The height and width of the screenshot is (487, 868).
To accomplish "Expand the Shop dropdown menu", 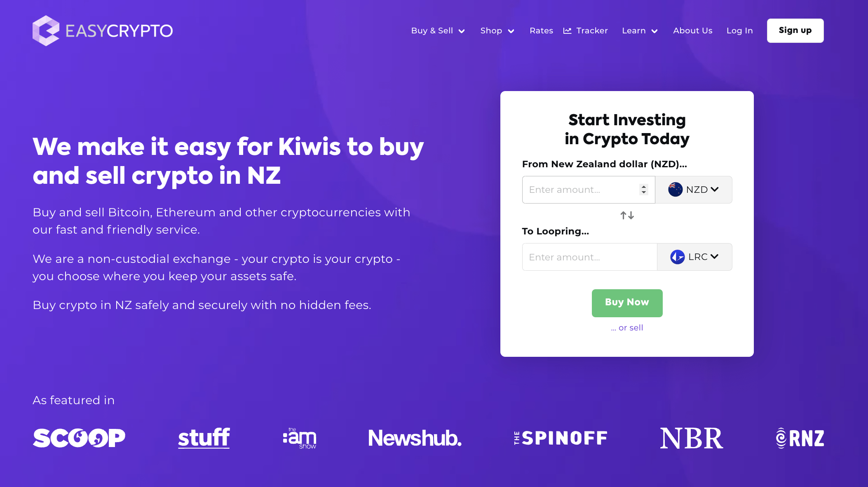I will pos(497,30).
